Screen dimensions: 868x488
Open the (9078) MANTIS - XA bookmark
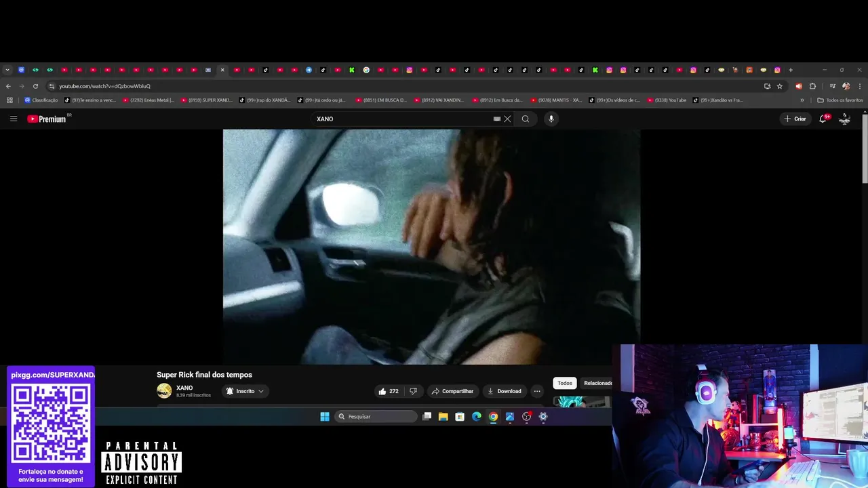pos(556,100)
